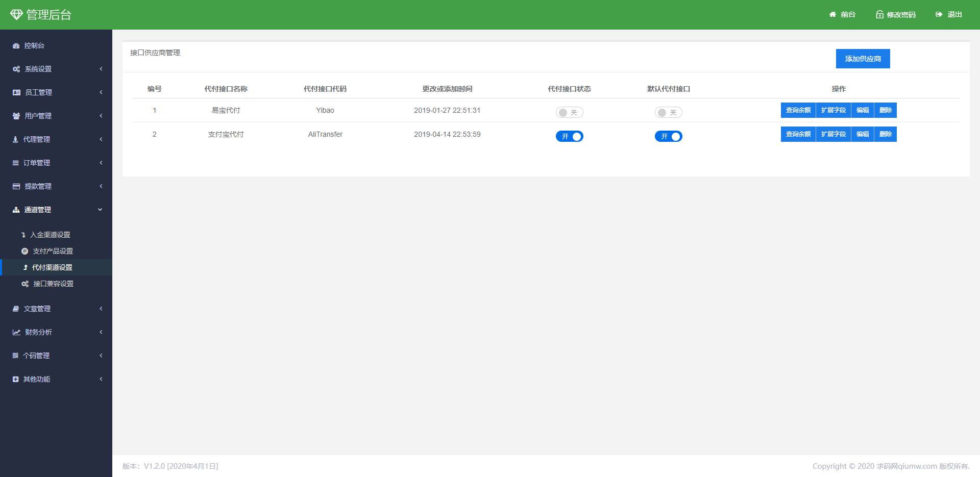Click the 代理管理 agent icon
The width and height of the screenshot is (980, 477).
[15, 139]
